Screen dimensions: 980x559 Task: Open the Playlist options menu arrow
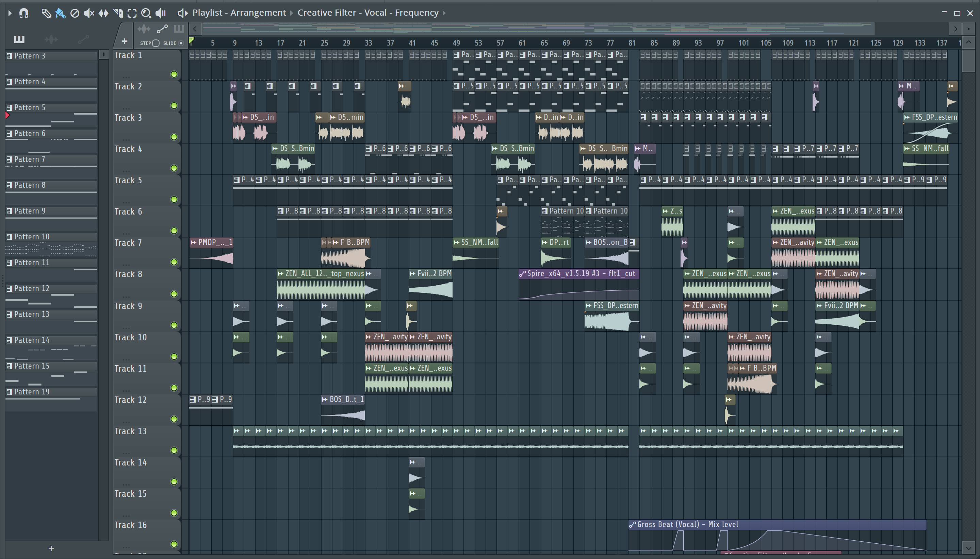(10, 13)
